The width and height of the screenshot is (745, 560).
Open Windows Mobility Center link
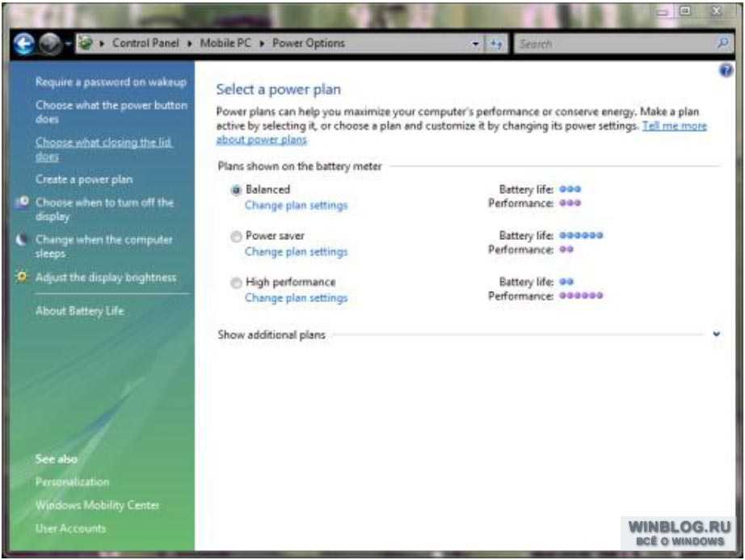(98, 505)
